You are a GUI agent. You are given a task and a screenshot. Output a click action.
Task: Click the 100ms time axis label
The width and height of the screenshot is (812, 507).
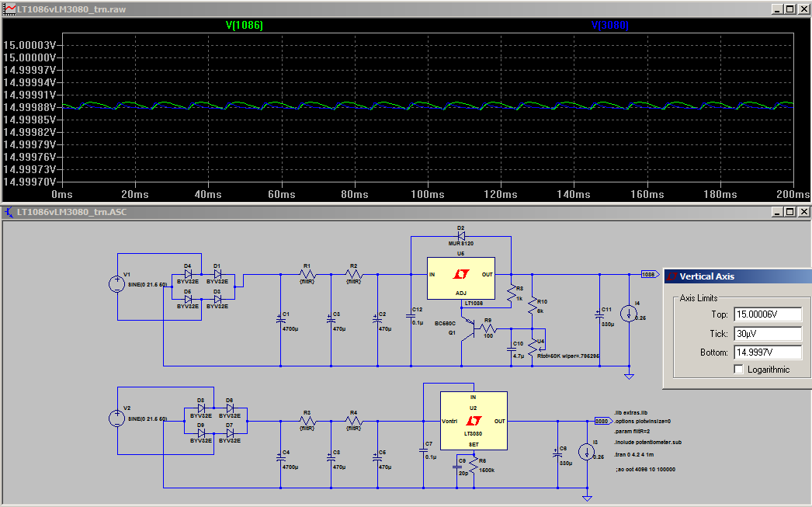(x=427, y=194)
